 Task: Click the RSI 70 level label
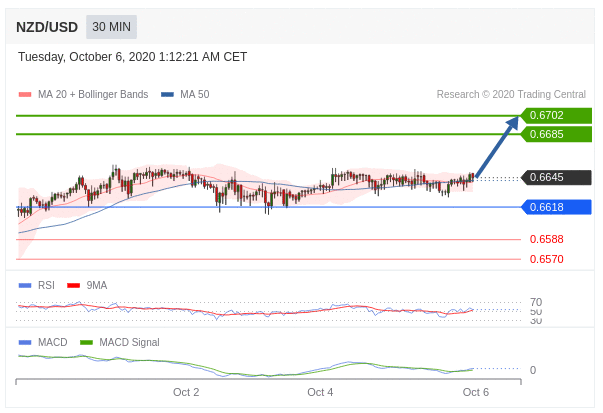[x=536, y=302]
